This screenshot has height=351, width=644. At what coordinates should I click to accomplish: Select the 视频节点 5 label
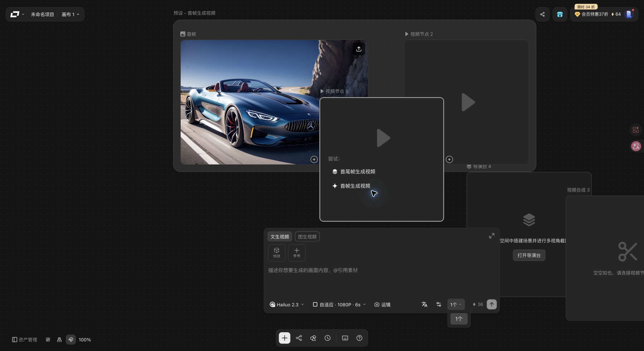[x=334, y=91]
